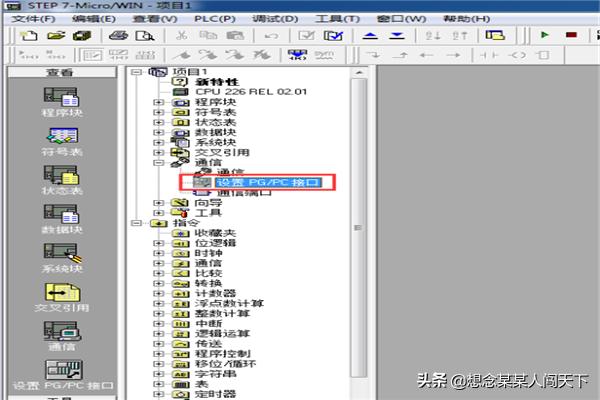Image resolution: width=600 pixels, height=400 pixels.
Task: Click the Print preview icon
Action: pos(145,36)
